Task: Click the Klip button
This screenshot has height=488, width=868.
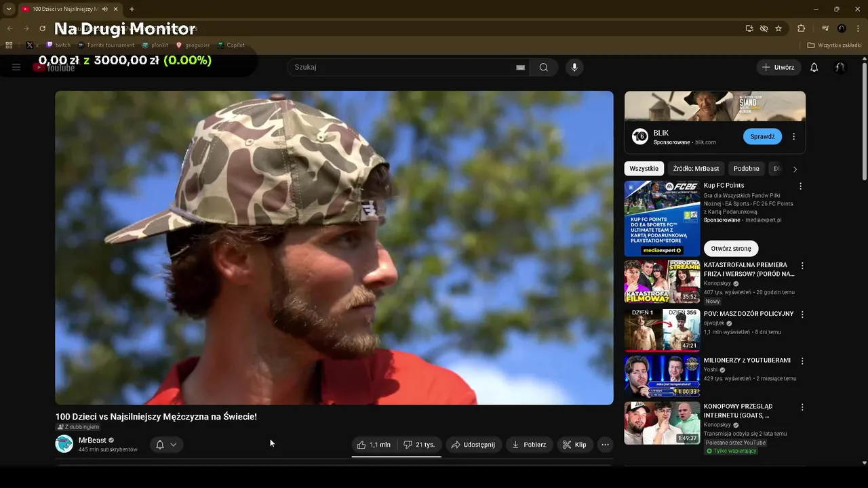Action: coord(574,445)
